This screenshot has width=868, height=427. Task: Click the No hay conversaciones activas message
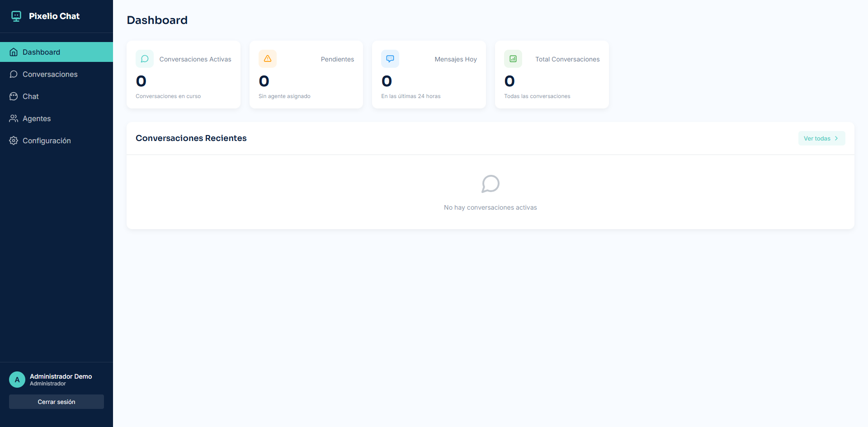[491, 207]
